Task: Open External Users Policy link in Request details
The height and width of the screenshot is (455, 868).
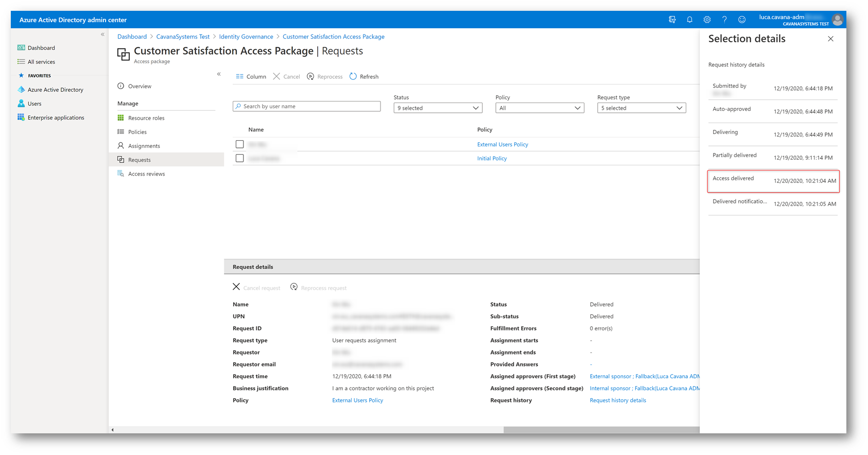Action: tap(358, 400)
